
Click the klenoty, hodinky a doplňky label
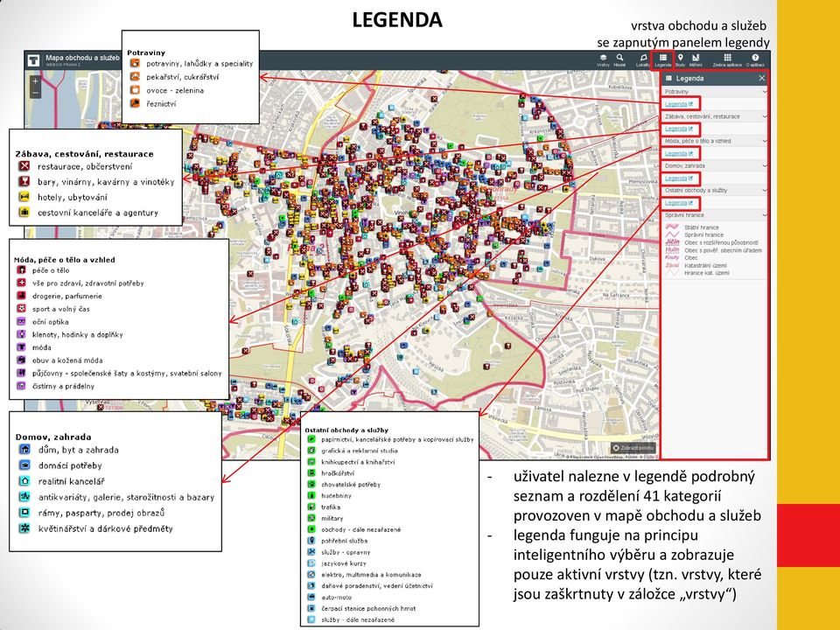coord(78,335)
